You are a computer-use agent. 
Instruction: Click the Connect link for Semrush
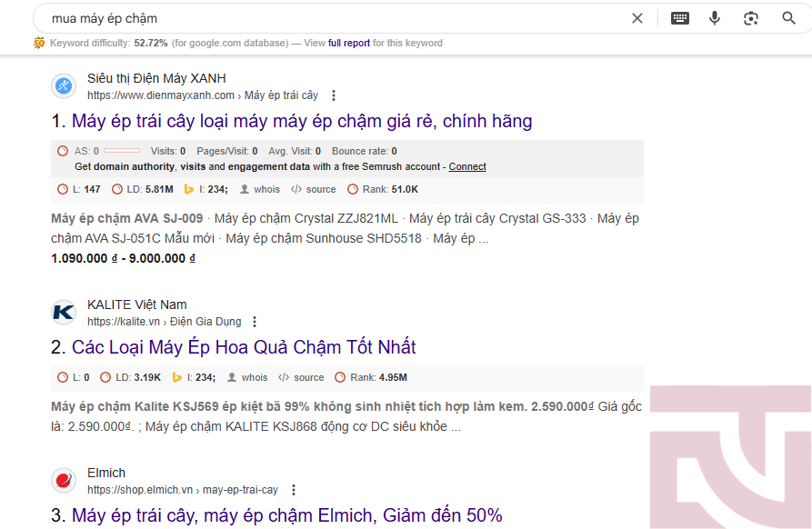pyautogui.click(x=467, y=166)
